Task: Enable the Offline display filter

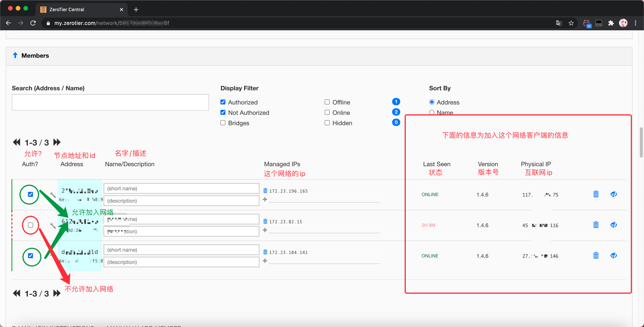Action: (327, 102)
